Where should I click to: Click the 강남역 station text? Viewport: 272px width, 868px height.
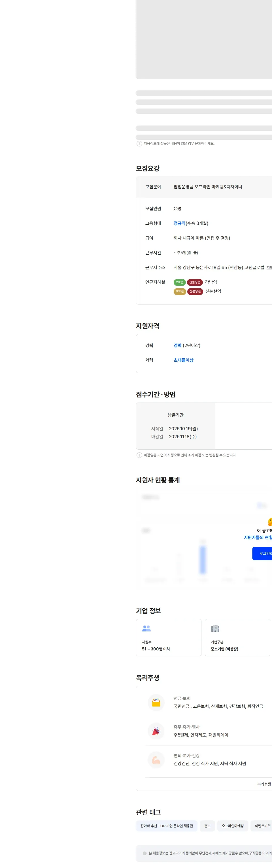(211, 282)
